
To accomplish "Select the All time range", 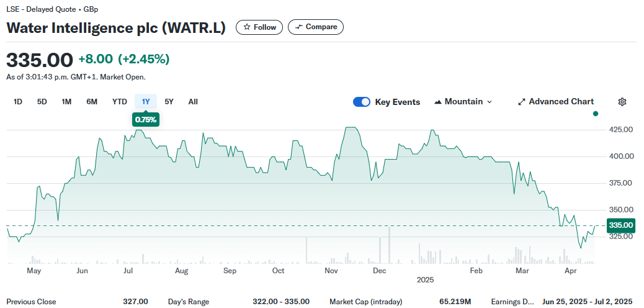I will click(193, 102).
